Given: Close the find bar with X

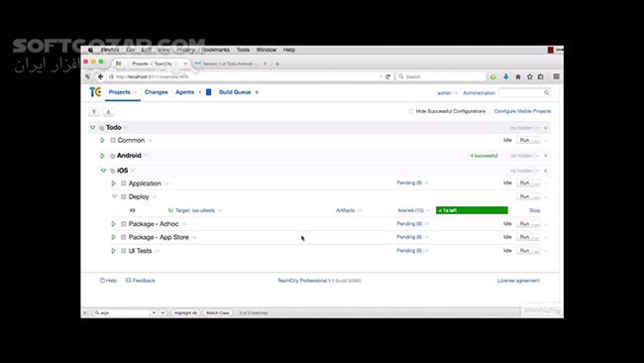Looking at the screenshot, I should pyautogui.click(x=85, y=312).
